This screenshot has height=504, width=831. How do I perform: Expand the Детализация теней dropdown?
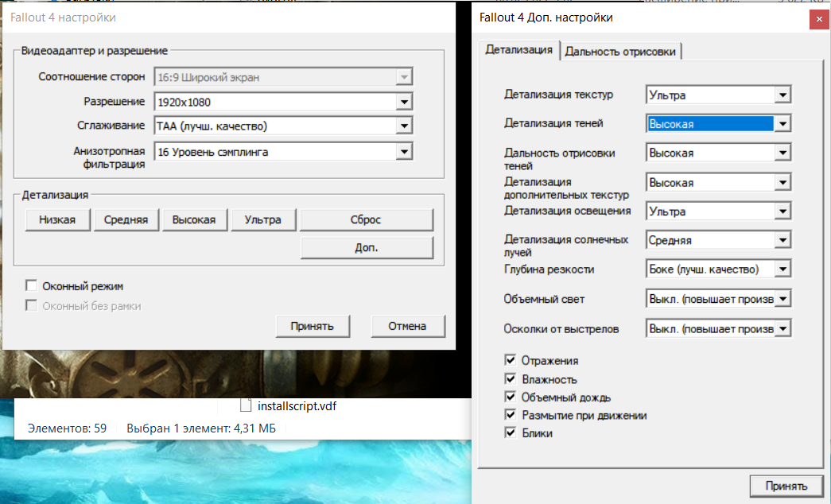pos(783,124)
